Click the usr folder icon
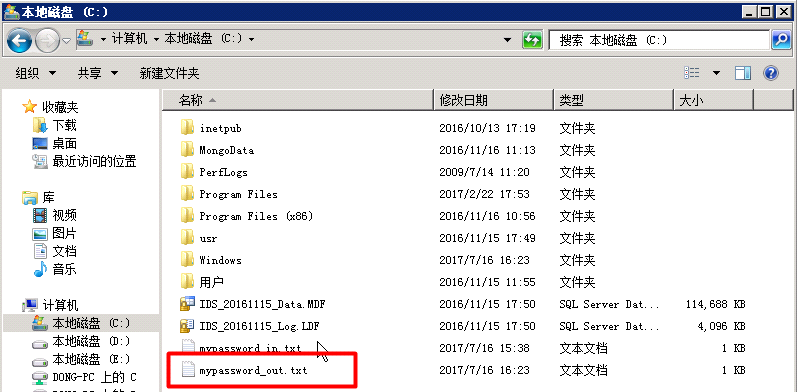This screenshot has height=392, width=797. (x=188, y=238)
